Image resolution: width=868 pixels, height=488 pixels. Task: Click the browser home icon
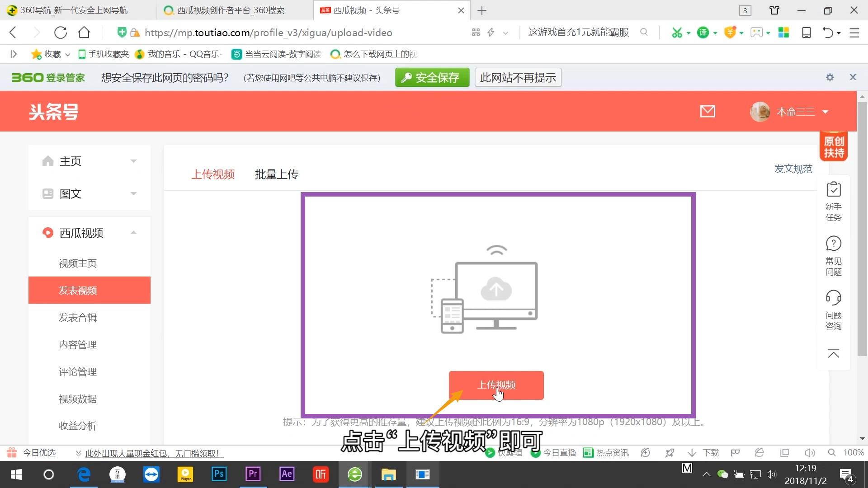[84, 33]
